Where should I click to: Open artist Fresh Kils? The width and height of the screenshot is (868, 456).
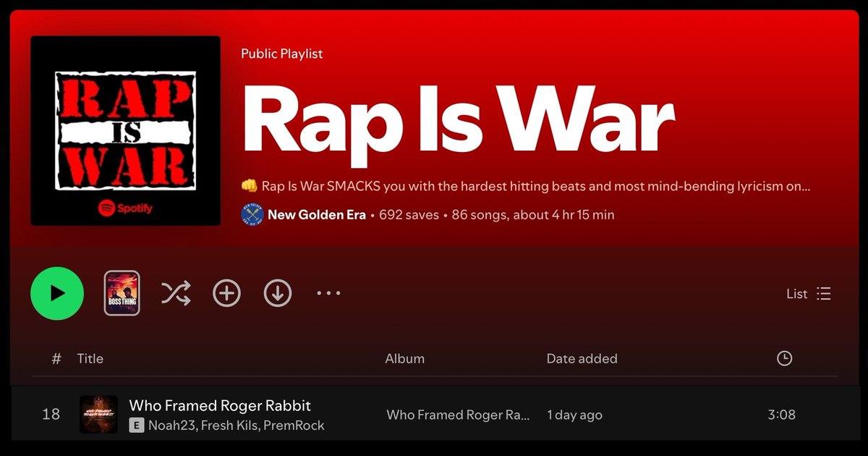(229, 426)
